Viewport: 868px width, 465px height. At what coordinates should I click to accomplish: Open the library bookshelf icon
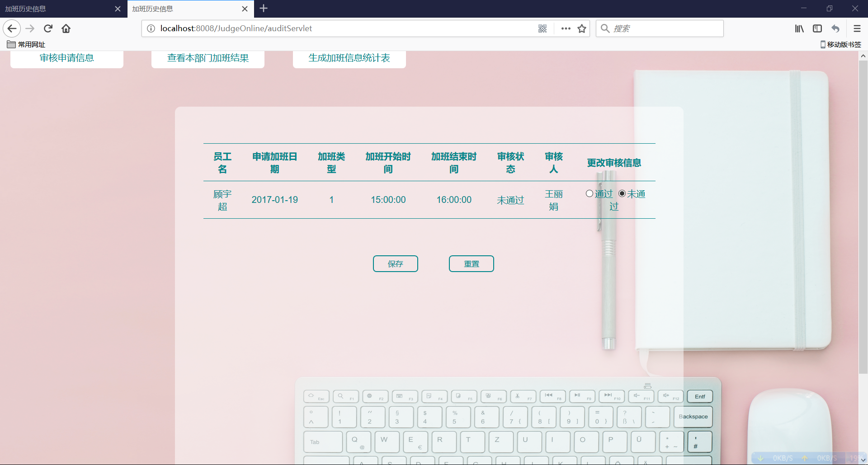tap(799, 28)
